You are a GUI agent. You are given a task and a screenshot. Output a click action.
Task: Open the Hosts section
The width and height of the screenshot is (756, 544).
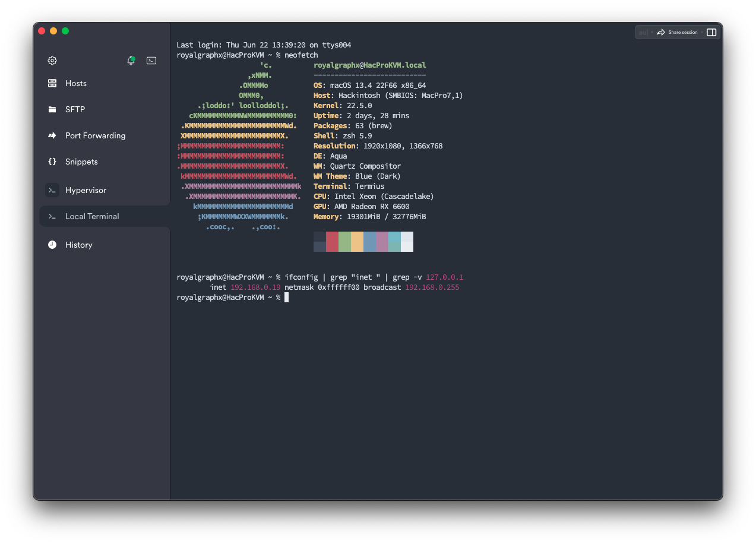coord(75,83)
